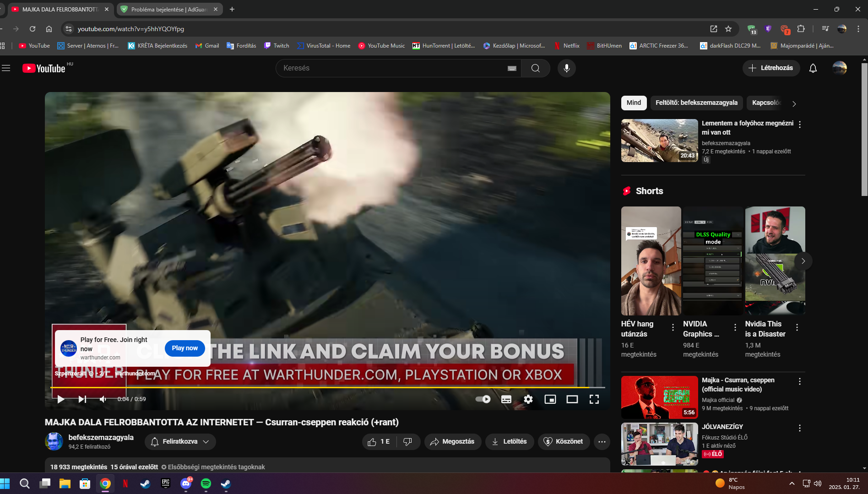Enable miniplayer mode
868x494 pixels.
[x=550, y=399]
